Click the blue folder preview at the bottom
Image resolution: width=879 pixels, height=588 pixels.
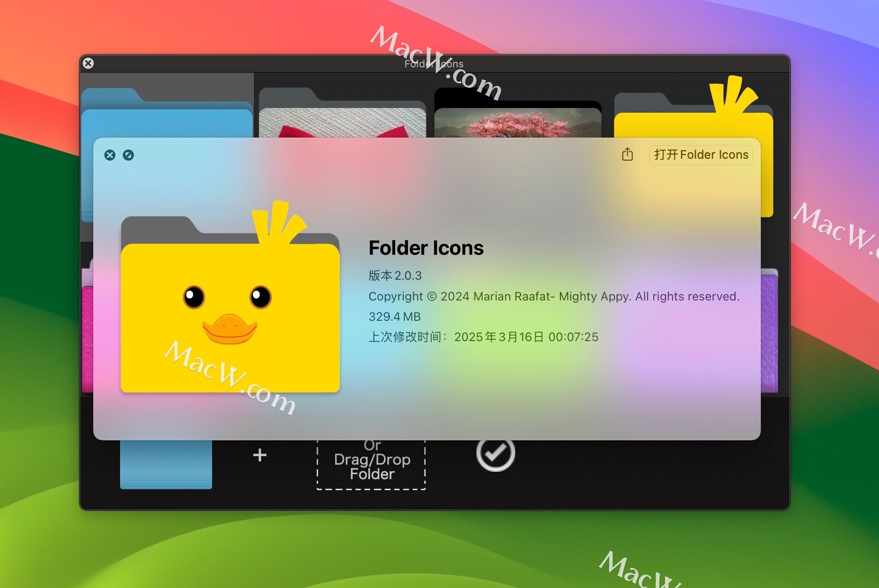coord(166,464)
